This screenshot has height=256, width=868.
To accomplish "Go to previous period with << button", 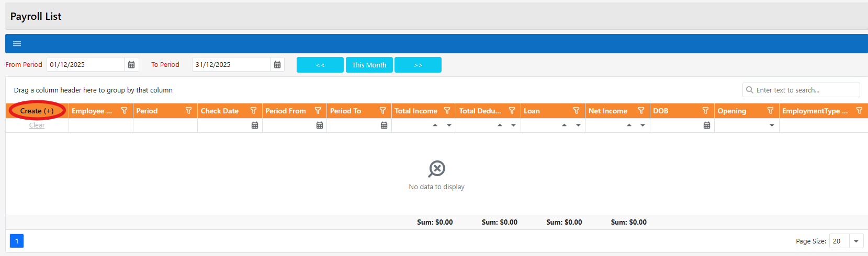I will 320,65.
